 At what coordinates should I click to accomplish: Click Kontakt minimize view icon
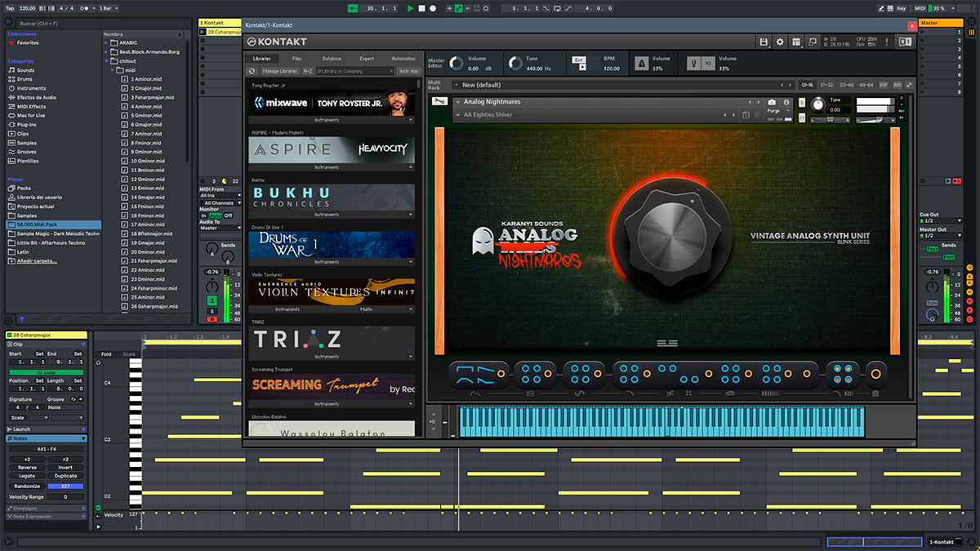[x=813, y=42]
